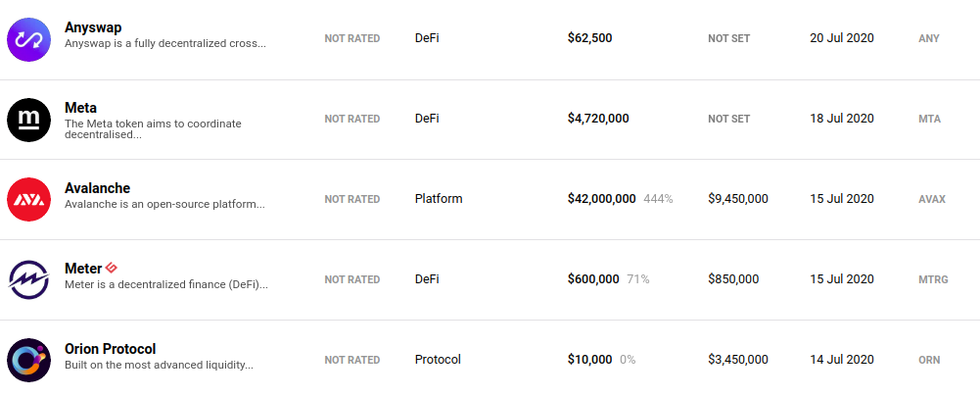Click the red badge next to Meter

(112, 268)
